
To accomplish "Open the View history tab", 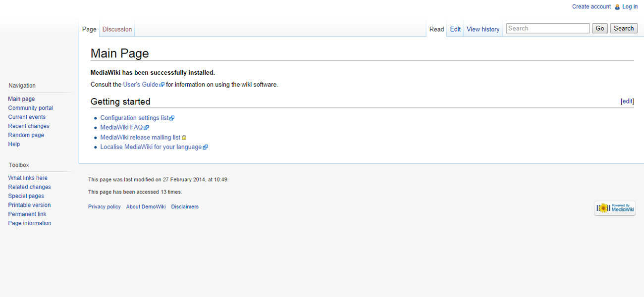I will pyautogui.click(x=483, y=29).
